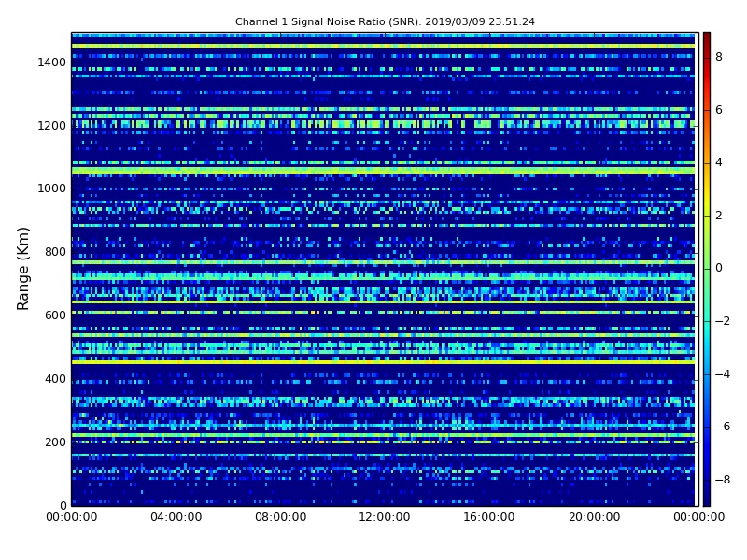Click the y-axis tick label 800

click(55, 252)
